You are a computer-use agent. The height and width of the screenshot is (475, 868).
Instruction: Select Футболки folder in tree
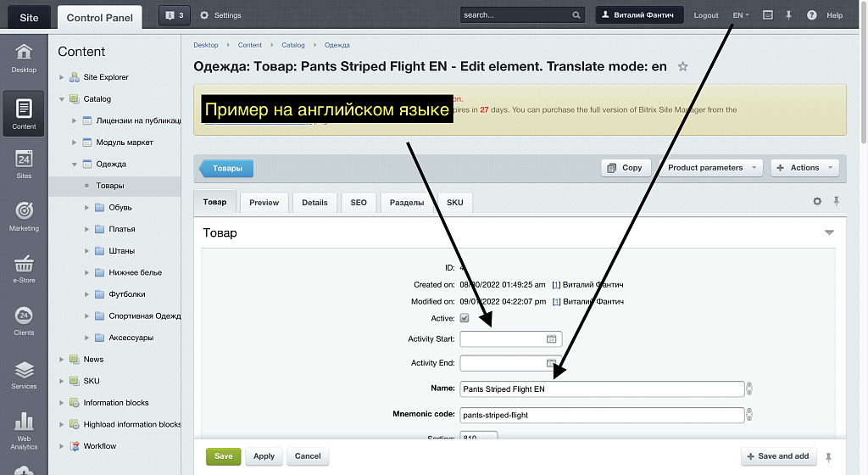(127, 294)
